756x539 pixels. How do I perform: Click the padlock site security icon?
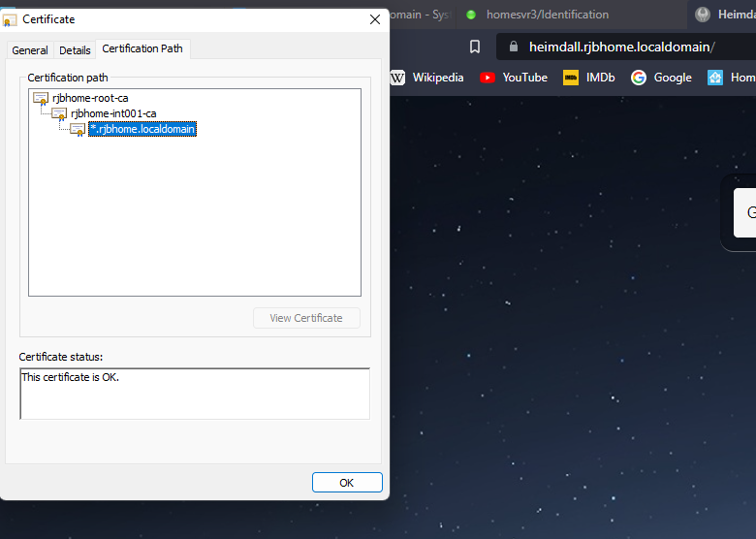[x=514, y=47]
